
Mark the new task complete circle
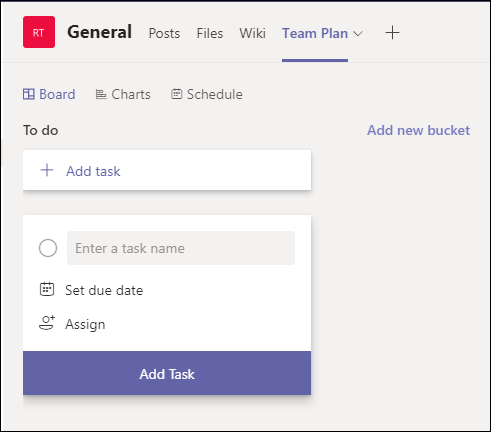click(x=48, y=248)
